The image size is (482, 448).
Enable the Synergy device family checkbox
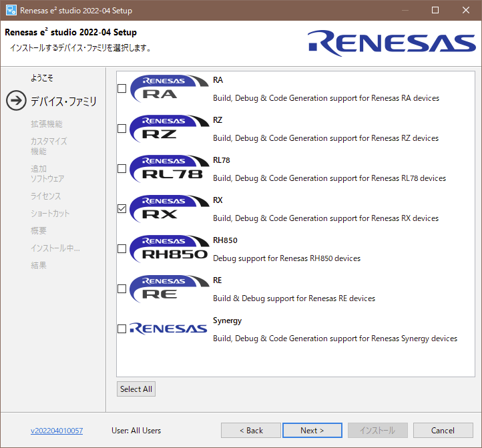pyautogui.click(x=122, y=329)
